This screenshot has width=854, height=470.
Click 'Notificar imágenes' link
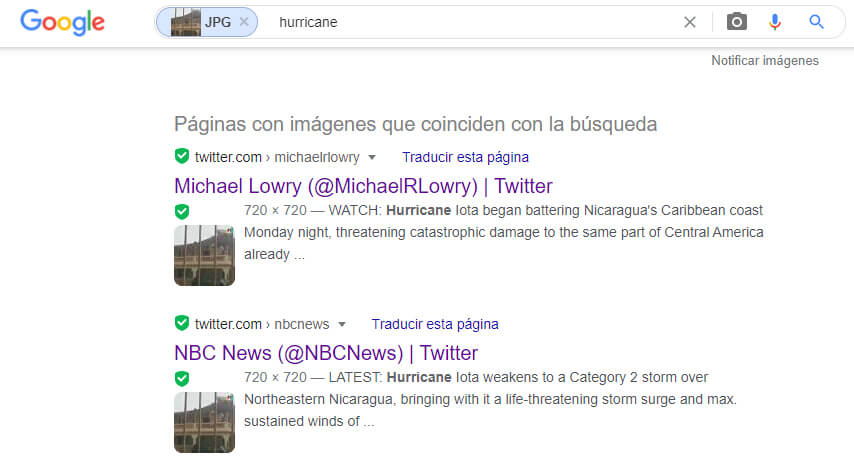[765, 60]
